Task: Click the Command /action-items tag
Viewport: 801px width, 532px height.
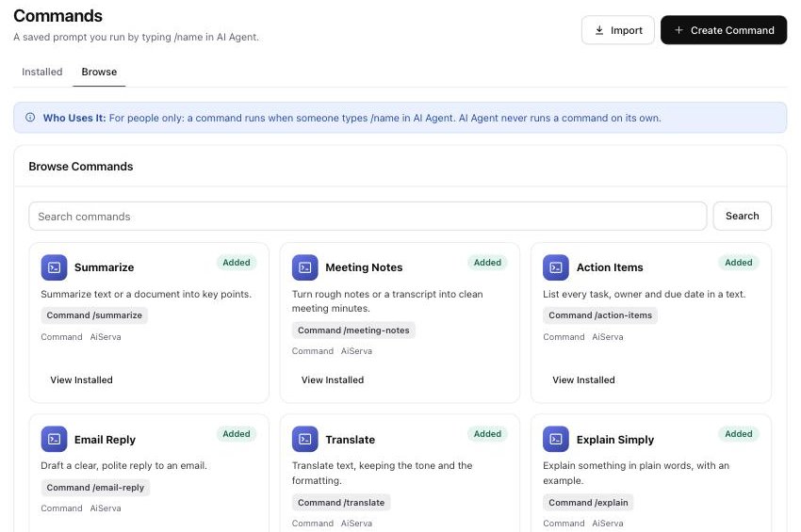Action: [600, 315]
